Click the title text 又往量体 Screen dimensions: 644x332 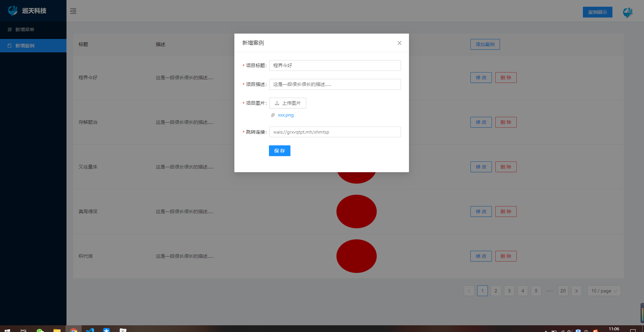pos(88,167)
